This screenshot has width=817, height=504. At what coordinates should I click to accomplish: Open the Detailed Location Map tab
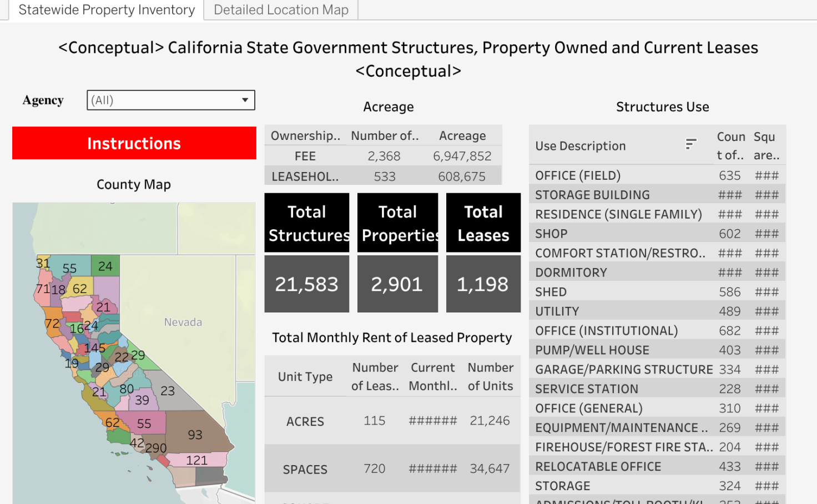tap(281, 10)
